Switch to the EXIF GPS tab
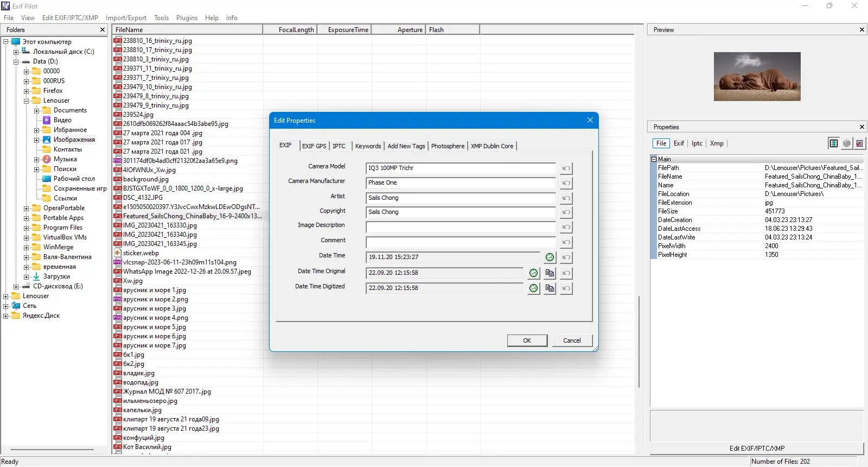 [x=314, y=146]
